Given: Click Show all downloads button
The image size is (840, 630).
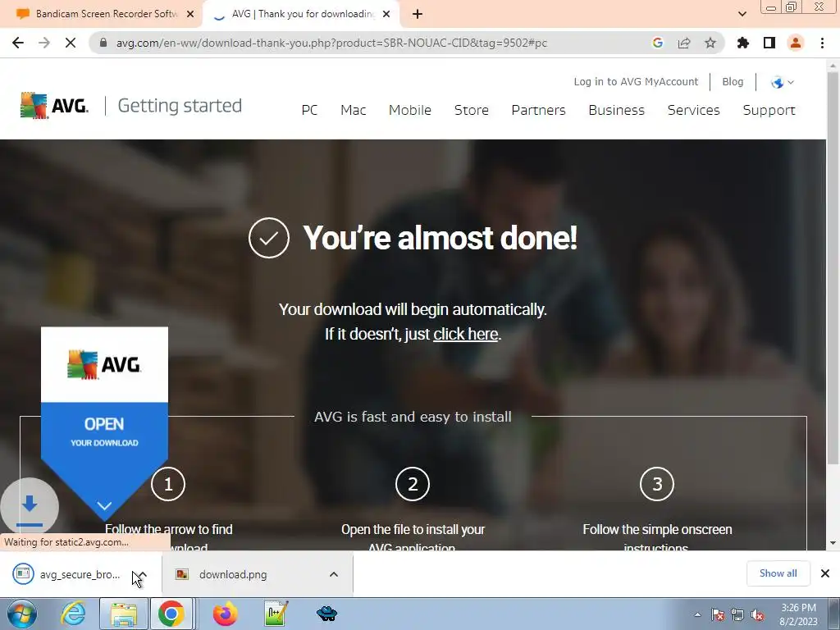Looking at the screenshot, I should coord(778,573).
